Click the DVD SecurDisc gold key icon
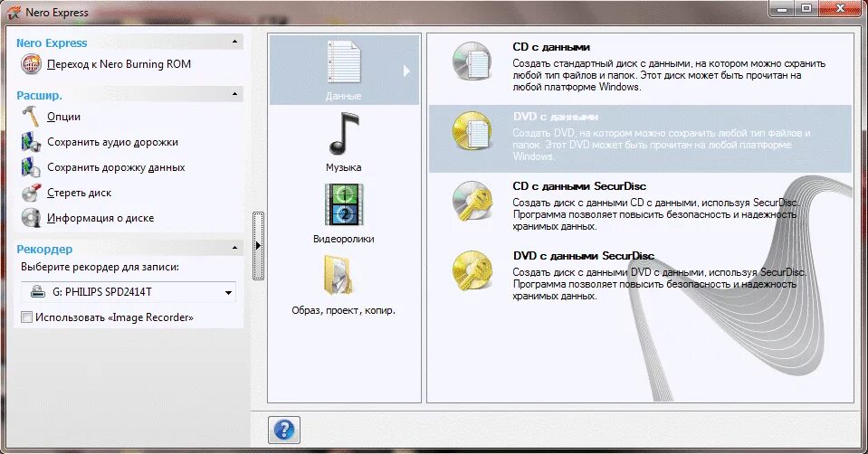The height and width of the screenshot is (454, 868). [472, 270]
